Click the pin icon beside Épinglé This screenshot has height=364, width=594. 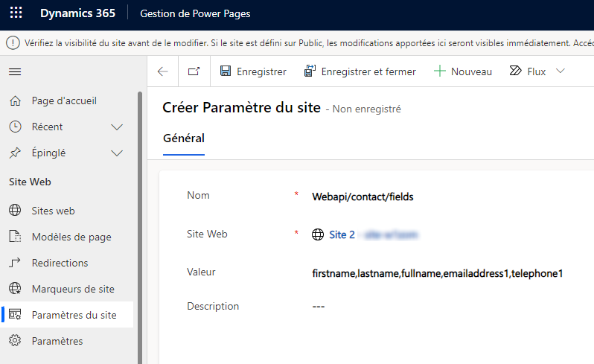click(15, 153)
